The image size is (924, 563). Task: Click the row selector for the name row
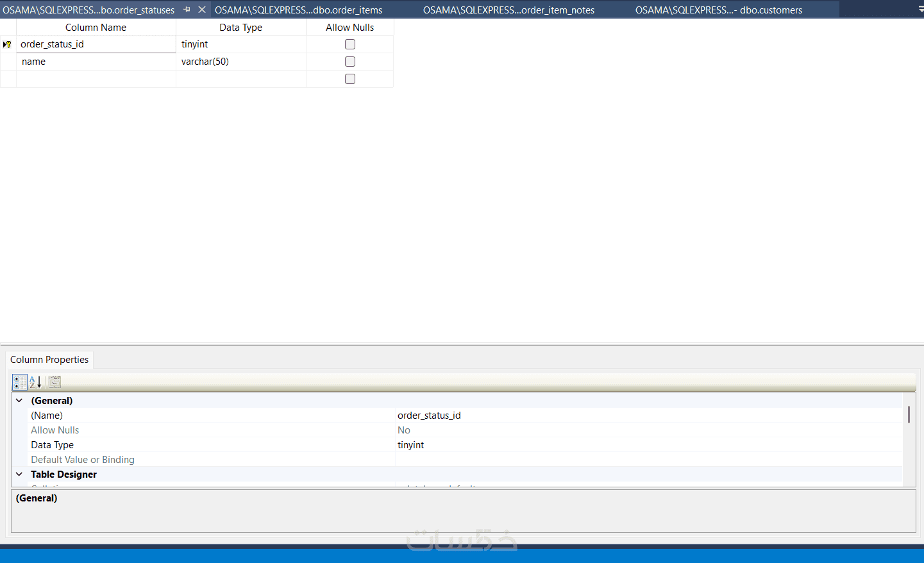point(8,62)
